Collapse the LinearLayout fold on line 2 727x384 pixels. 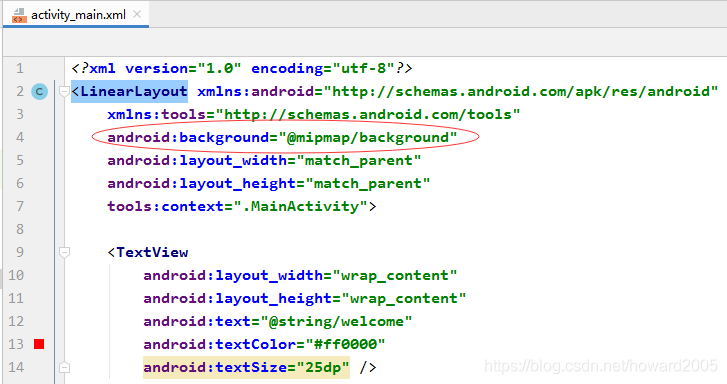tap(64, 91)
